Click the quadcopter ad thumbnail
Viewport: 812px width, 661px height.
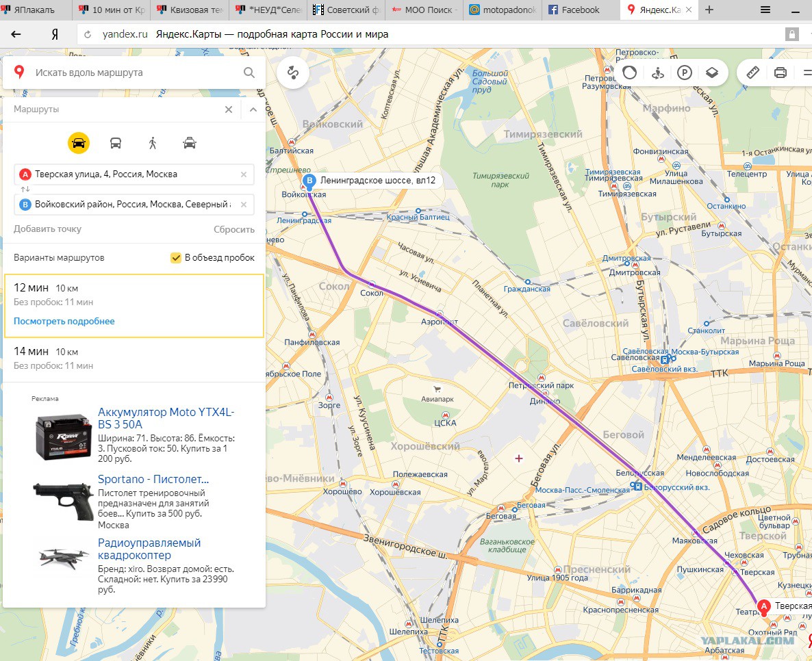pos(63,559)
